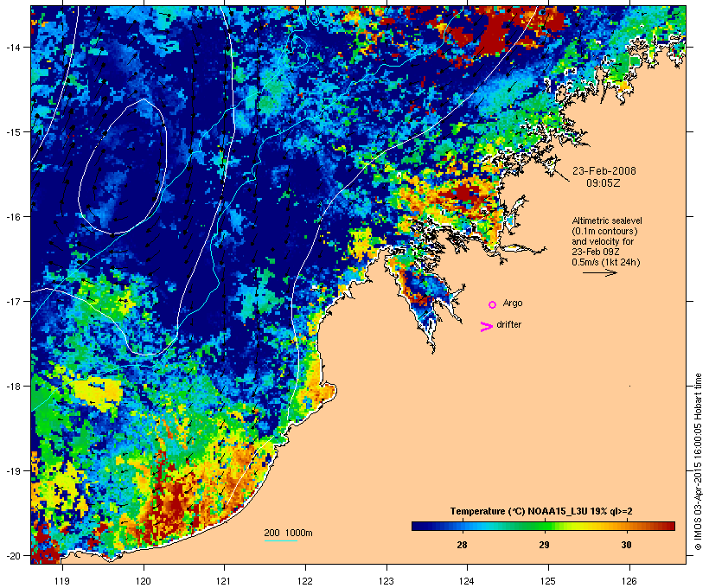Screen dimensions: 709x588
Task: Click latitude axis label '-17'
Action: [x=12, y=301]
